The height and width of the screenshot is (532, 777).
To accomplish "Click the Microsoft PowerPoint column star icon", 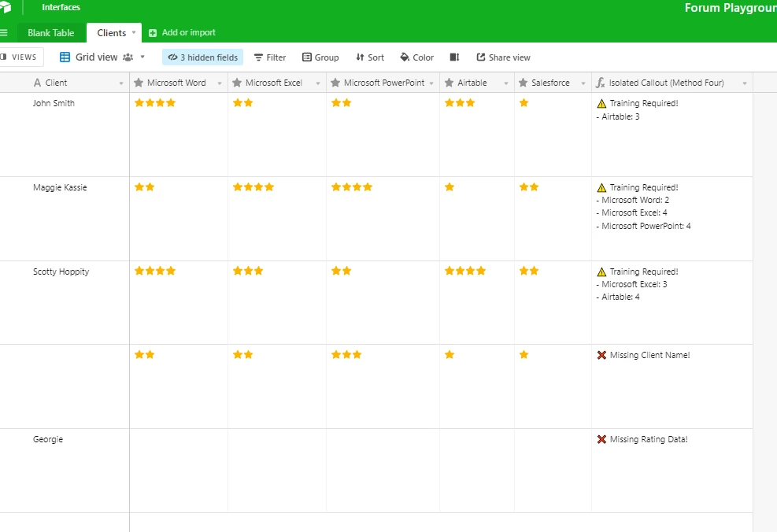I will pos(335,83).
